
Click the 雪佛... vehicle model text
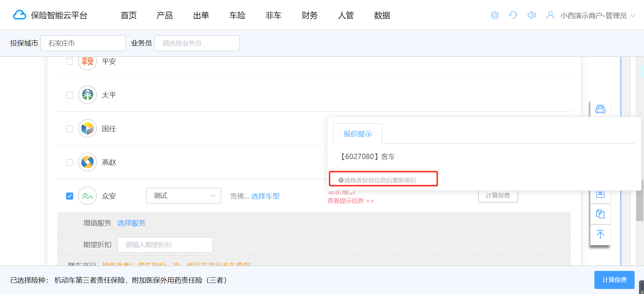tap(239, 196)
